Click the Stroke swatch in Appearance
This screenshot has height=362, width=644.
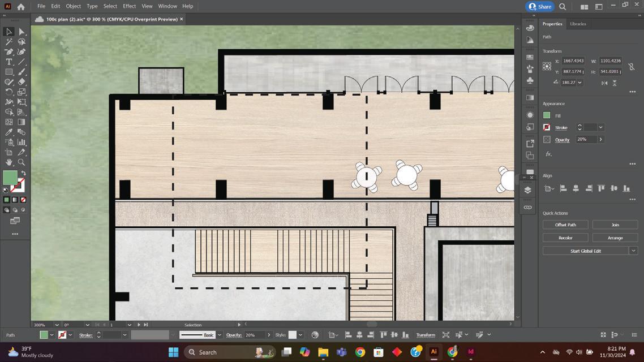pyautogui.click(x=547, y=128)
